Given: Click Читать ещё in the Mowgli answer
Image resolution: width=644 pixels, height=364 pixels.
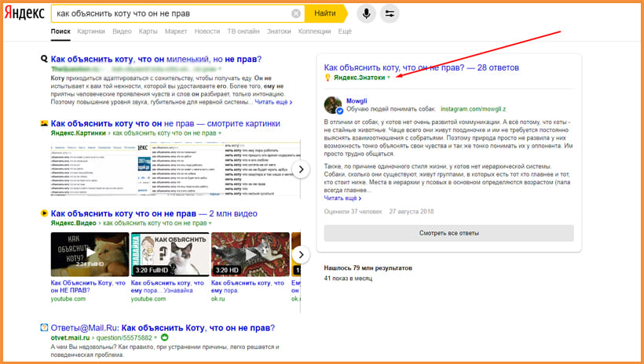Looking at the screenshot, I should coord(342,198).
